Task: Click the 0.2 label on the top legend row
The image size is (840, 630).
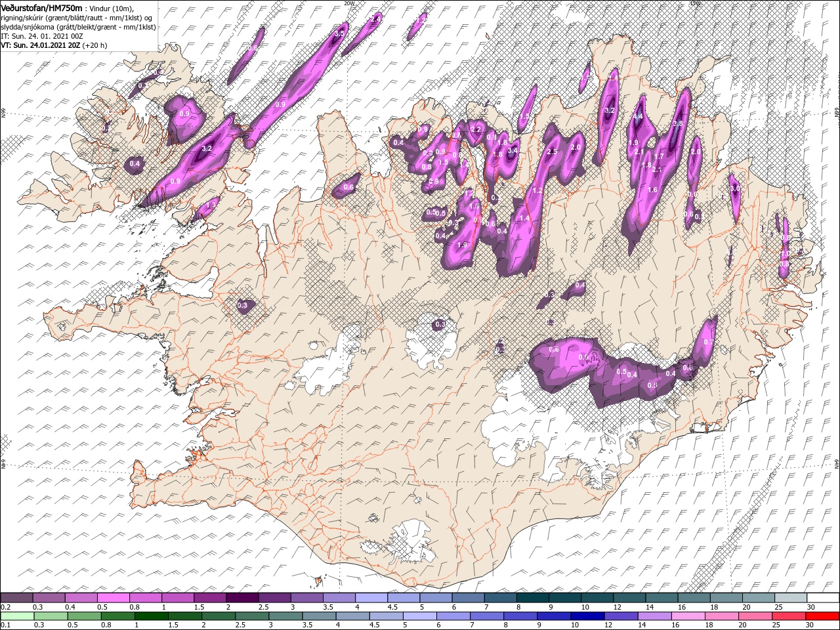Action: coord(4,607)
